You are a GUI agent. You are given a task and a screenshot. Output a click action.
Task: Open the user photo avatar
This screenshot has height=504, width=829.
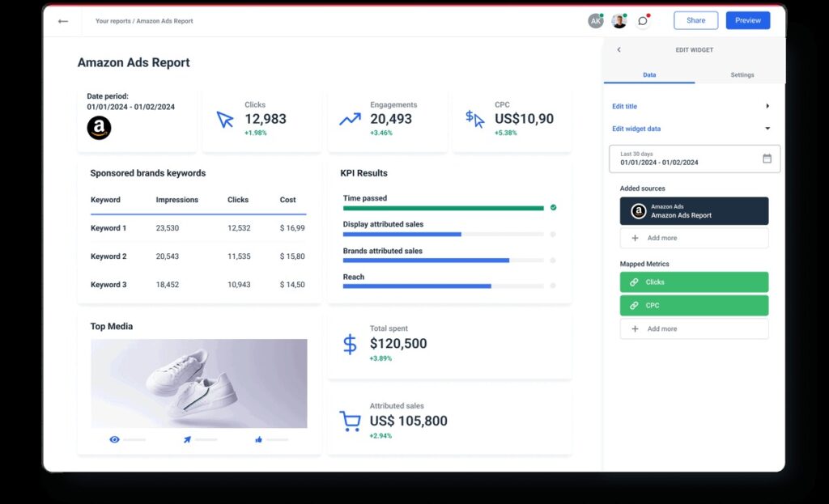(x=619, y=21)
